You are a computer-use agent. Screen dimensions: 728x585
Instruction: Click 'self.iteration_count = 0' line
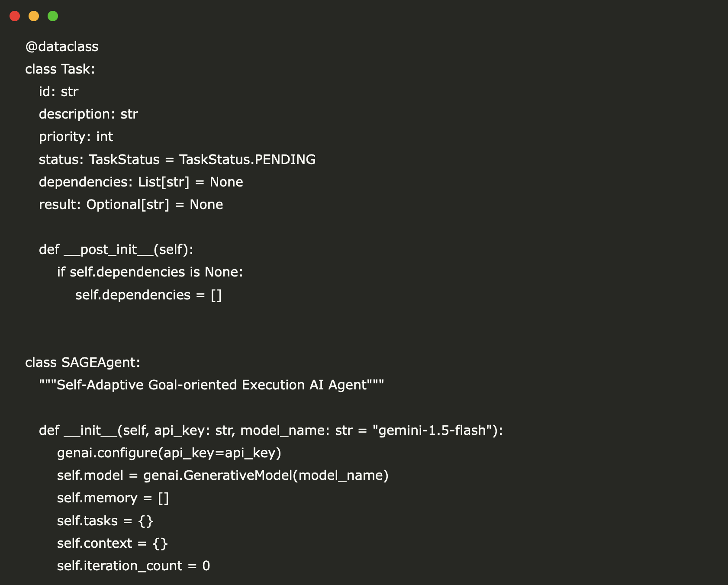133,566
